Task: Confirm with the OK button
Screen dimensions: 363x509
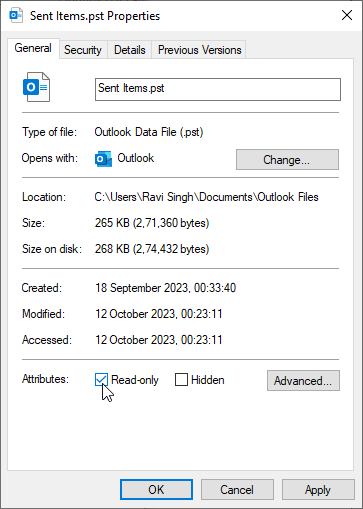Action: point(156,489)
